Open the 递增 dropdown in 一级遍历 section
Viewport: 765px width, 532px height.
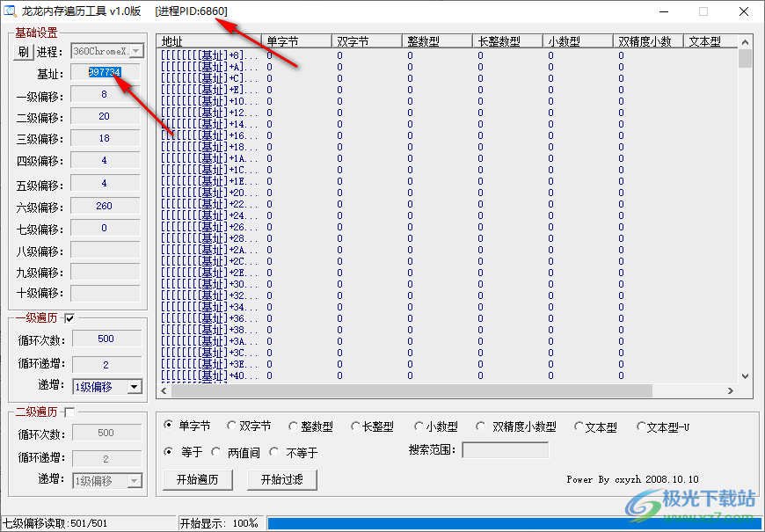coord(132,387)
